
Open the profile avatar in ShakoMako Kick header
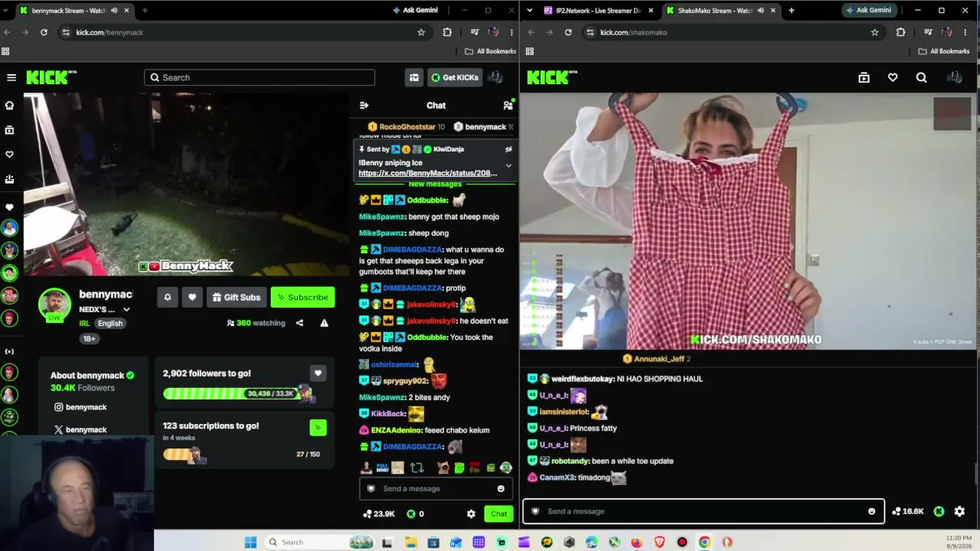[954, 77]
